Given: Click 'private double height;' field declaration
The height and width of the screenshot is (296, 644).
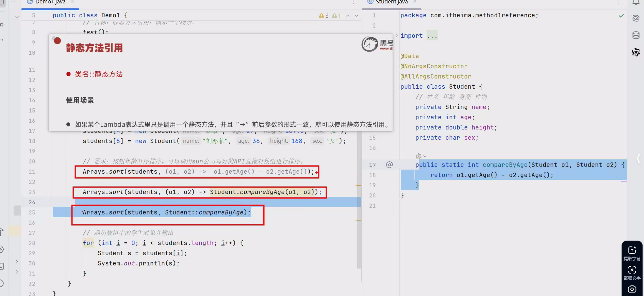Looking at the screenshot, I should (456, 127).
